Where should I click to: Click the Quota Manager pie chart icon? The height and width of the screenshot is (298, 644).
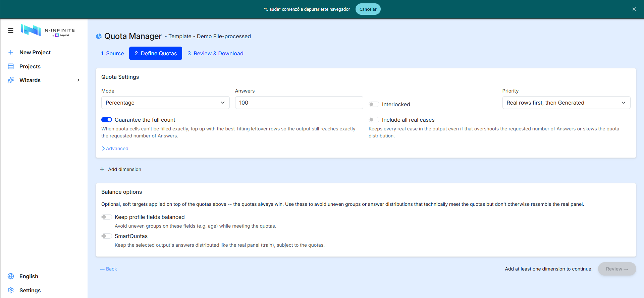[x=99, y=36]
